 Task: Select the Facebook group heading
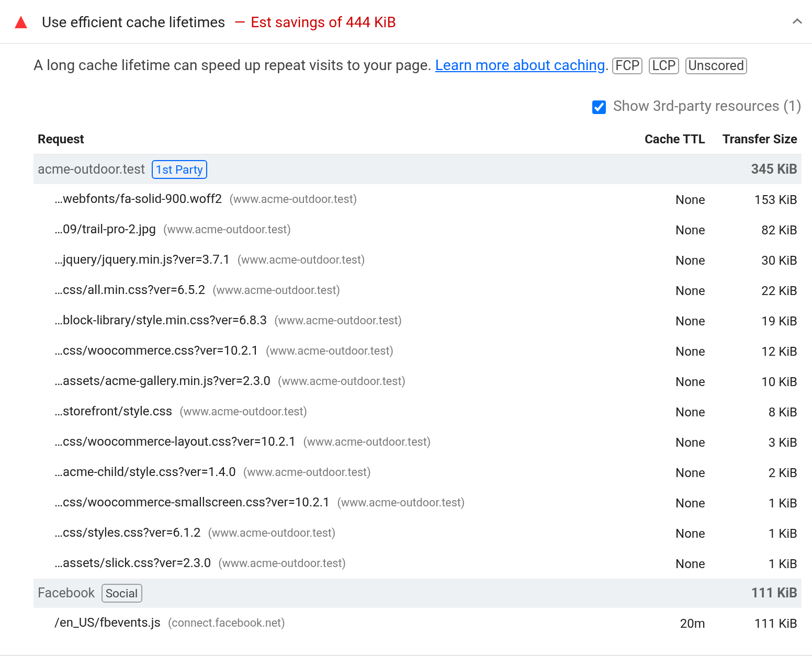click(x=66, y=593)
